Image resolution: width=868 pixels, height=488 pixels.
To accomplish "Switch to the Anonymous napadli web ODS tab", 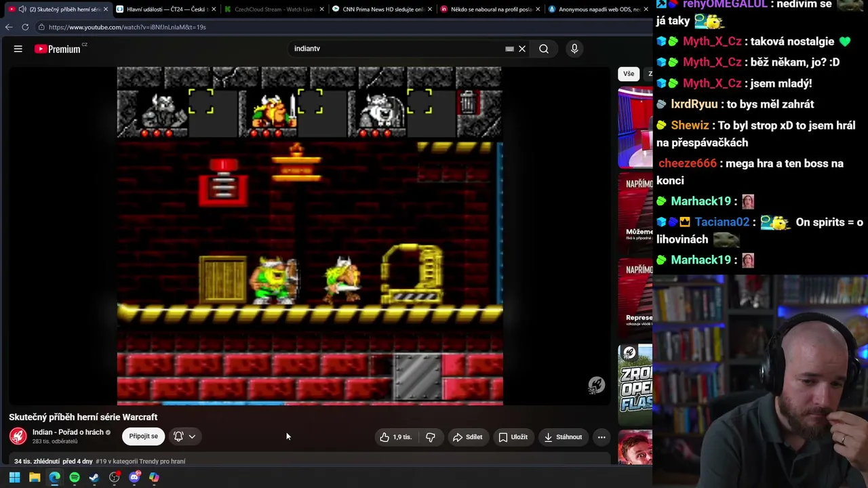I will click(597, 9).
